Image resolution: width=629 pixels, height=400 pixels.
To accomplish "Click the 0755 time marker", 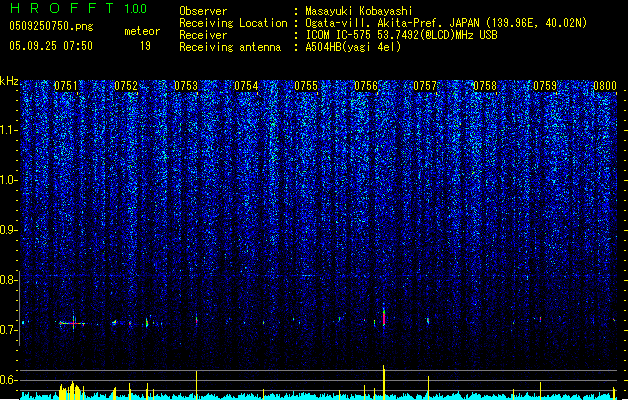I will coord(306,86).
